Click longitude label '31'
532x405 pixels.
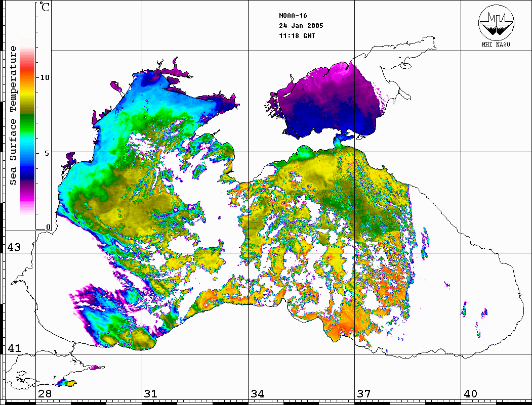tap(151, 394)
